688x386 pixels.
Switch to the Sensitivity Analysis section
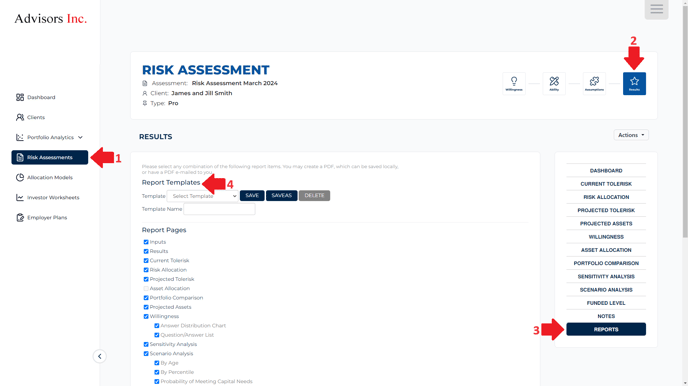(x=606, y=277)
